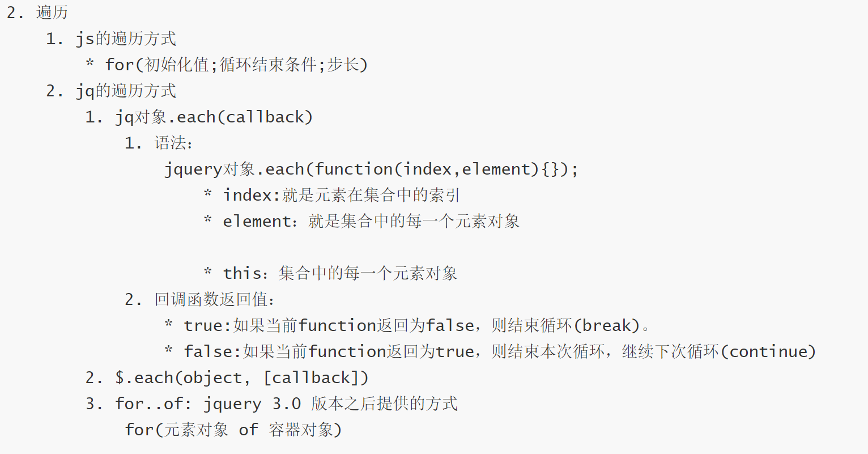Click the line "js的遍历方式"

(x=126, y=39)
